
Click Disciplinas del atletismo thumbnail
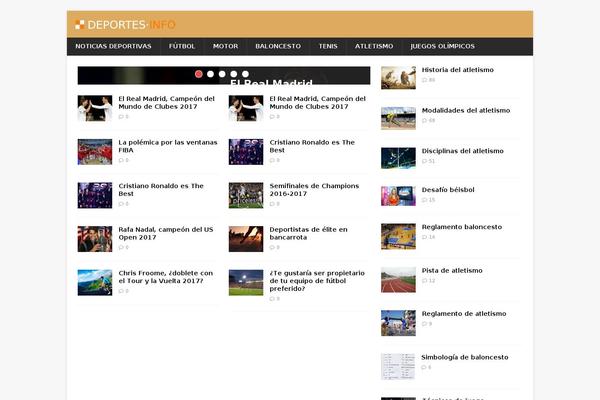[x=398, y=158]
